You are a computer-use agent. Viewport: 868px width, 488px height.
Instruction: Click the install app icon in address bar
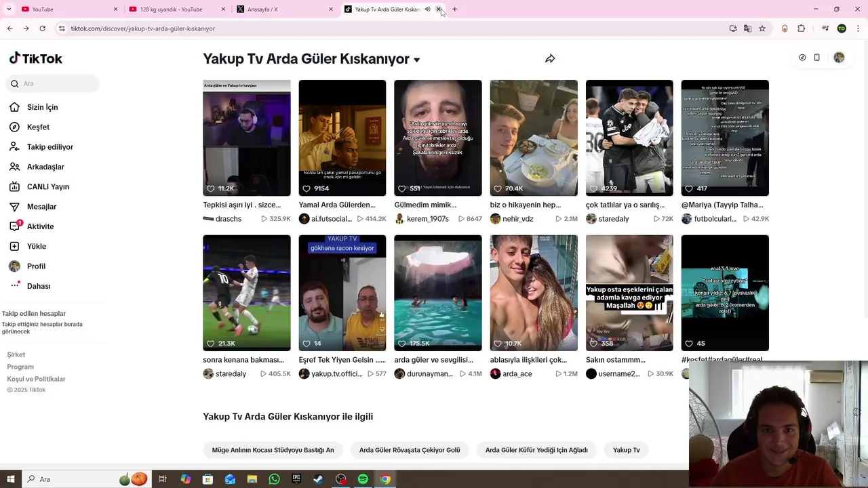[x=733, y=28]
